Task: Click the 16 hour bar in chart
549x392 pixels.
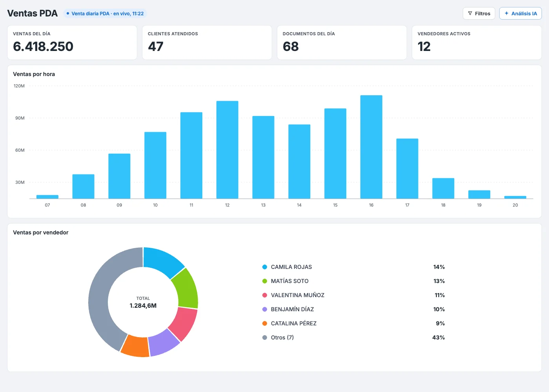Action: point(371,147)
